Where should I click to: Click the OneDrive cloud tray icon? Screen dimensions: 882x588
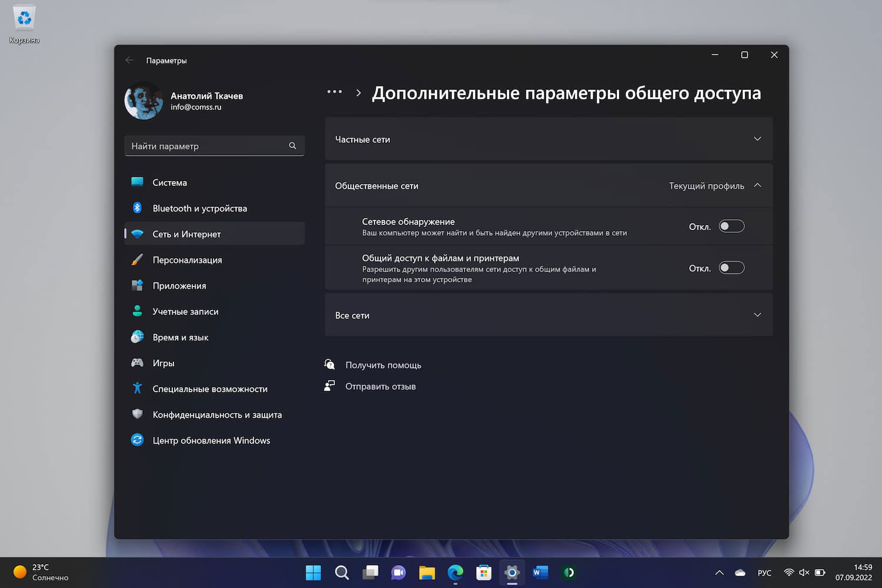pos(740,572)
